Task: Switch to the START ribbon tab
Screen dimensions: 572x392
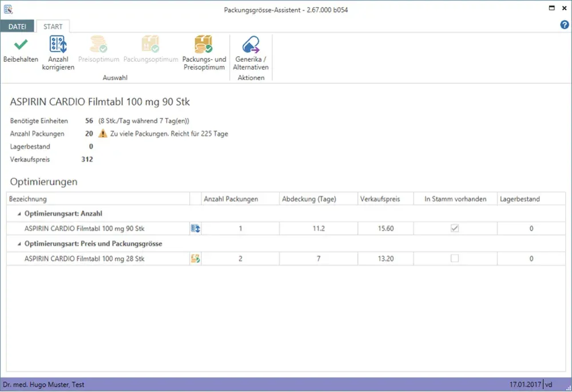Action: (53, 26)
